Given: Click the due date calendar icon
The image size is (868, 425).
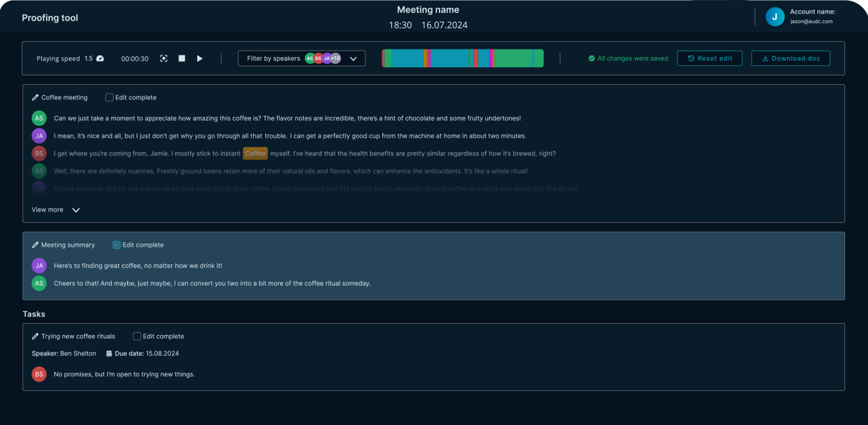Looking at the screenshot, I should (109, 354).
